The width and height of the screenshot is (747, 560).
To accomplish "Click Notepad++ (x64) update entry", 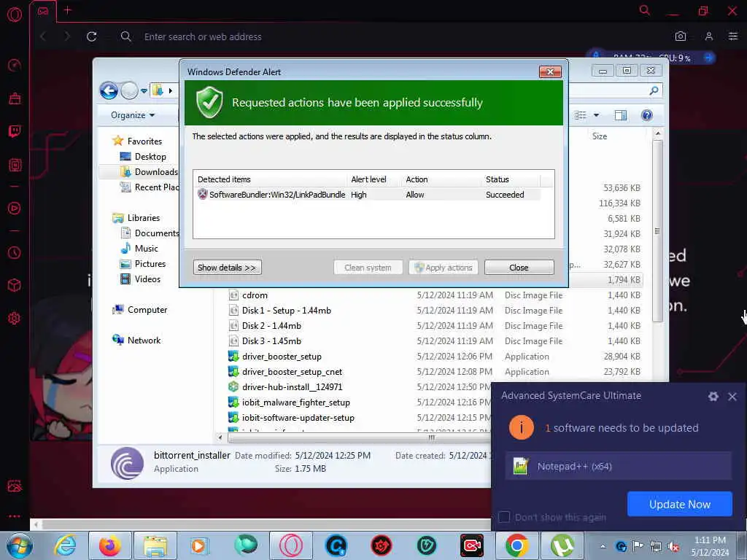I will pyautogui.click(x=618, y=466).
